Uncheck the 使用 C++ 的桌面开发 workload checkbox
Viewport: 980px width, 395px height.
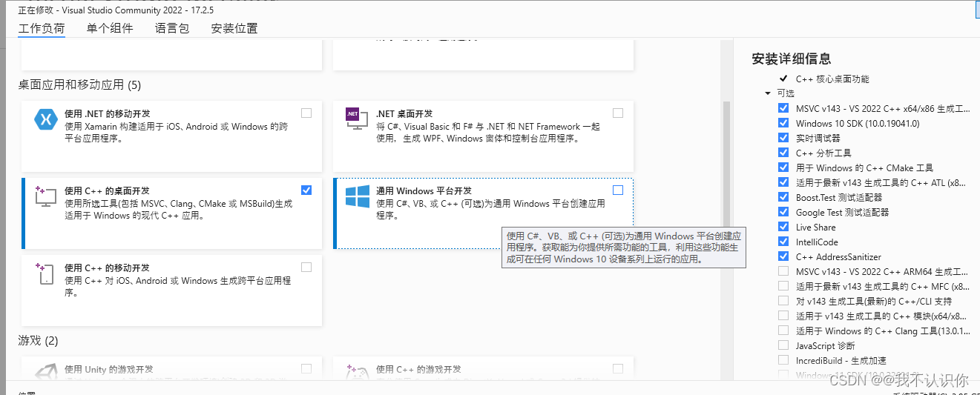click(x=306, y=190)
